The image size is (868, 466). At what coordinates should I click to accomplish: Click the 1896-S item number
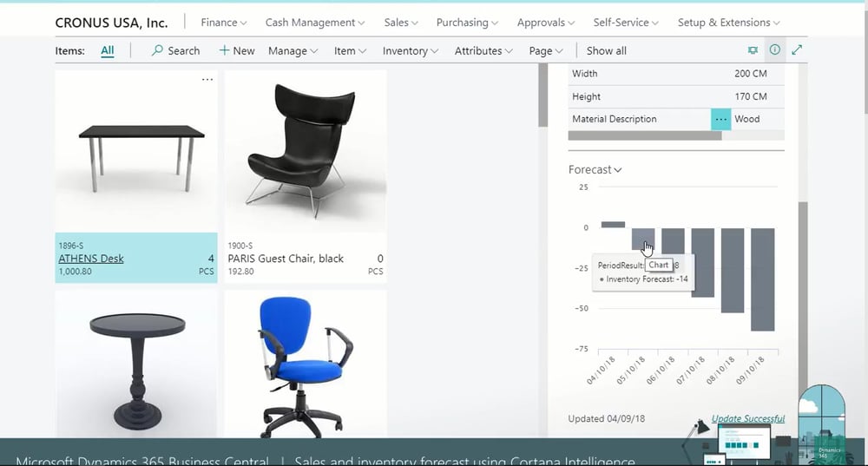pos(71,246)
